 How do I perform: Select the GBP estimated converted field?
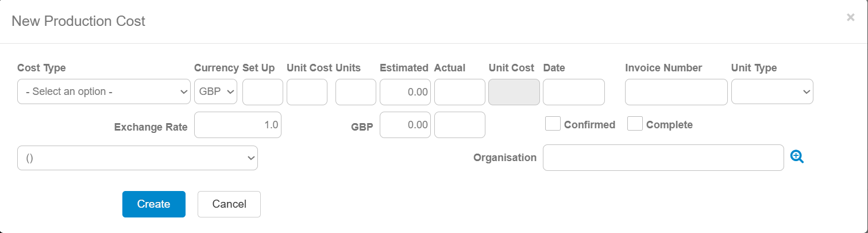405,125
